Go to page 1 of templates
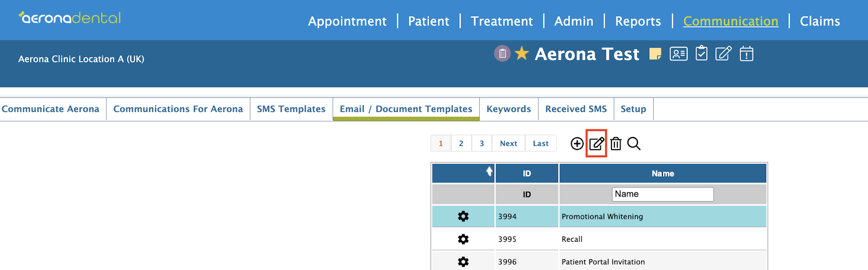868x270 pixels. click(x=441, y=143)
